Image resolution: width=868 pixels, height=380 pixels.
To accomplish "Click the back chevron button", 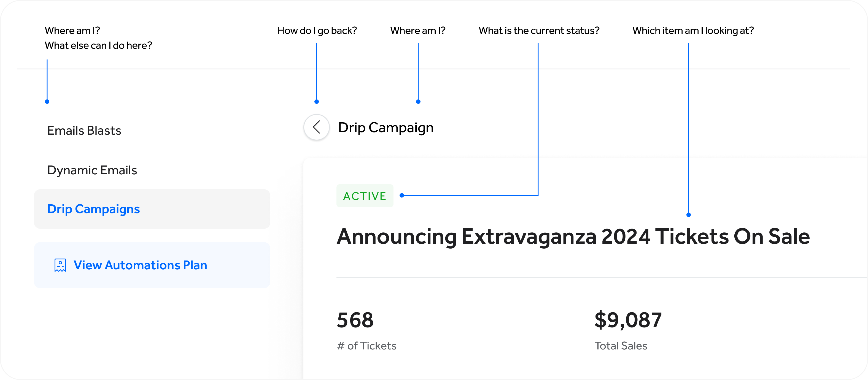I will pos(316,127).
